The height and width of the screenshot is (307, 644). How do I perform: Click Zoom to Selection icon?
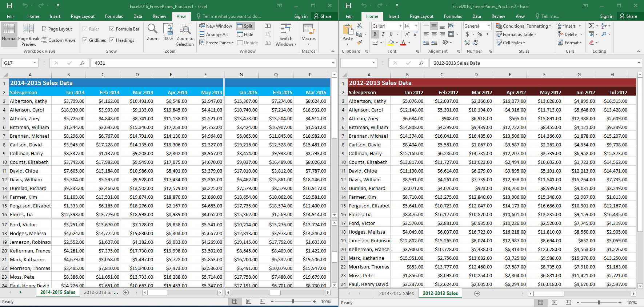coord(185,29)
